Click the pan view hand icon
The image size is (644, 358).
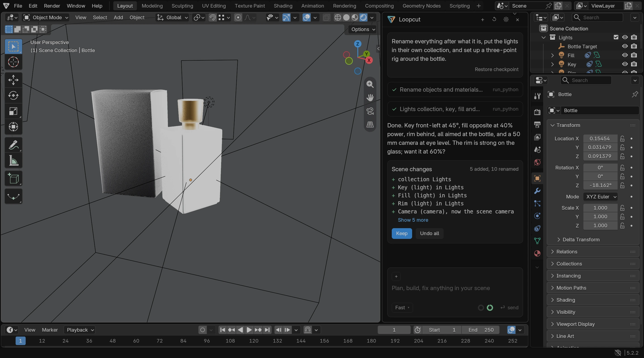[370, 97]
